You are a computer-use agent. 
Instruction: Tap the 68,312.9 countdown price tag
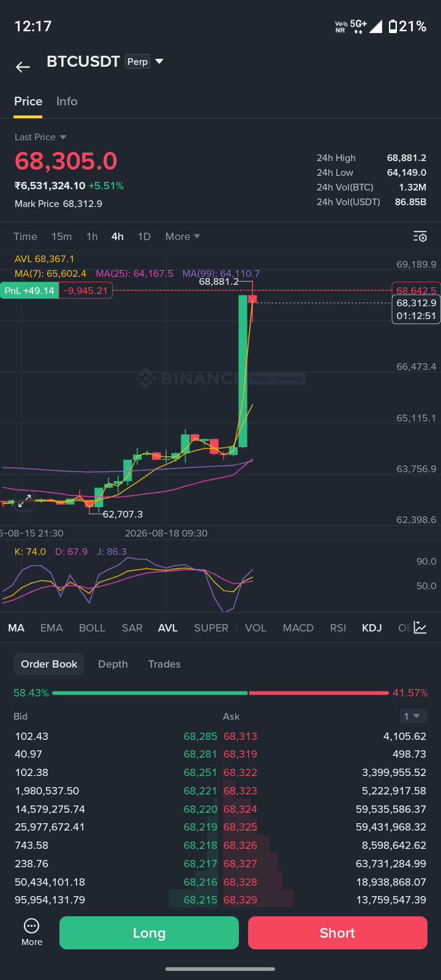pyautogui.click(x=417, y=309)
